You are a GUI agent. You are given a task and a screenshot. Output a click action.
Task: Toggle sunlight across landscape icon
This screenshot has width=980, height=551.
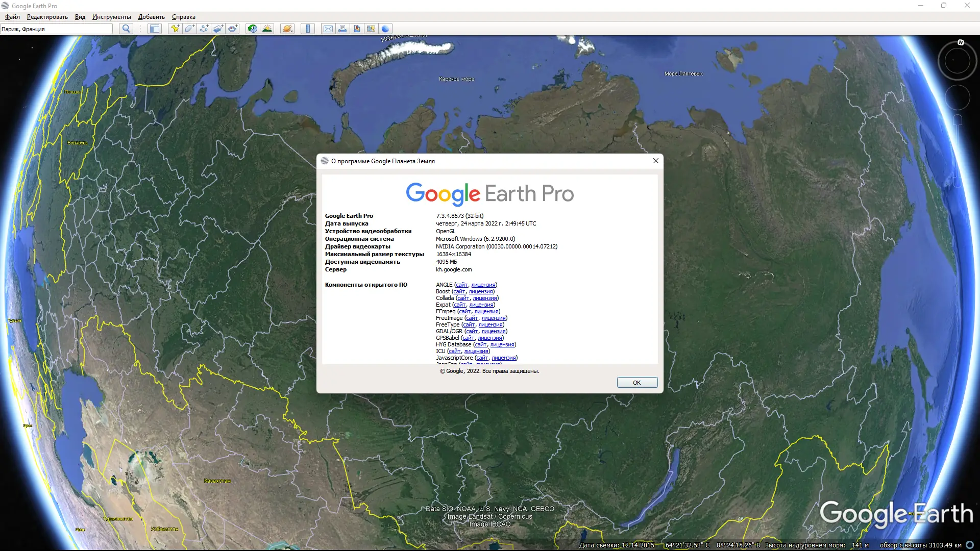(x=267, y=29)
